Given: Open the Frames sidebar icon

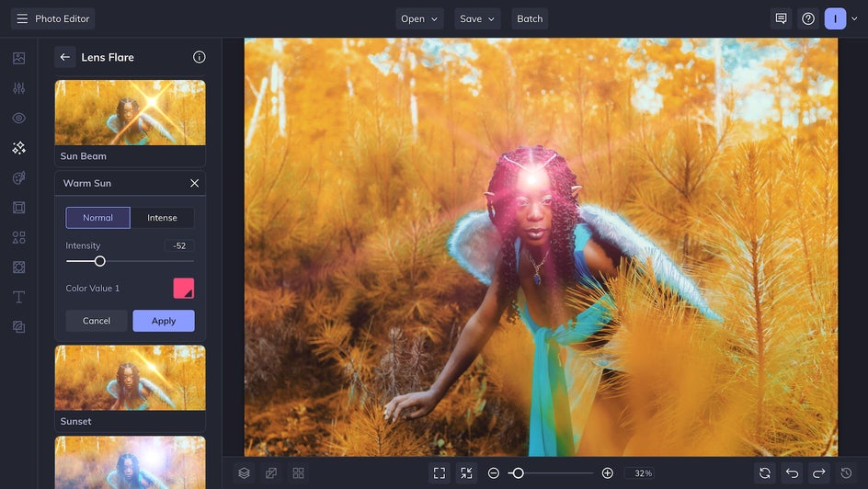Looking at the screenshot, I should (18, 208).
